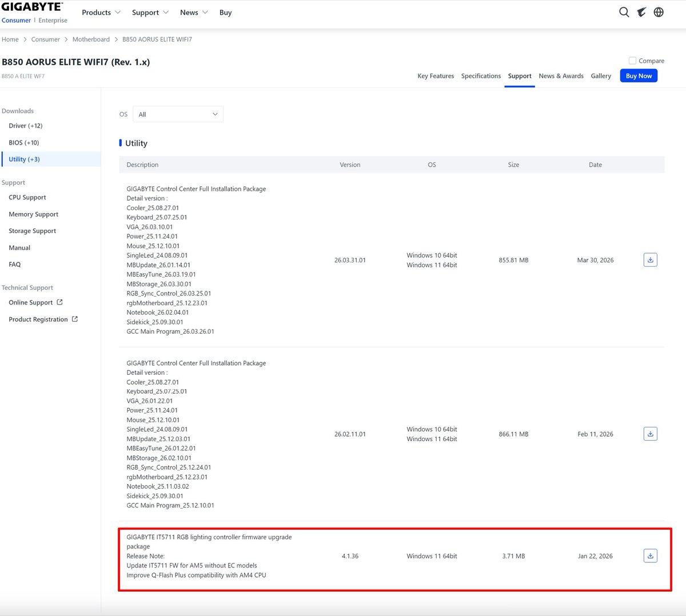This screenshot has height=616, width=686.
Task: Click version number 4.1.36
Action: (x=350, y=556)
